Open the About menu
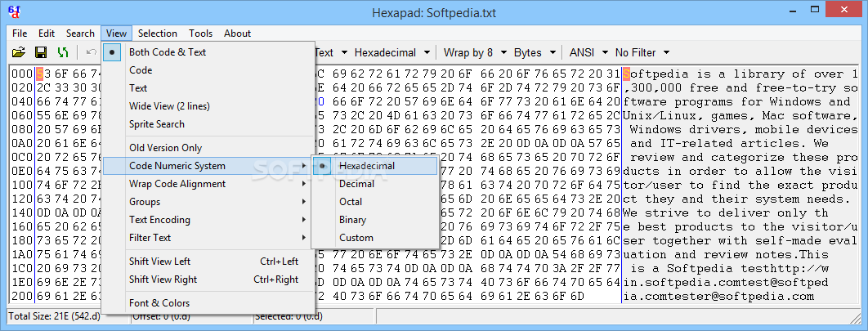868x331 pixels. (238, 34)
